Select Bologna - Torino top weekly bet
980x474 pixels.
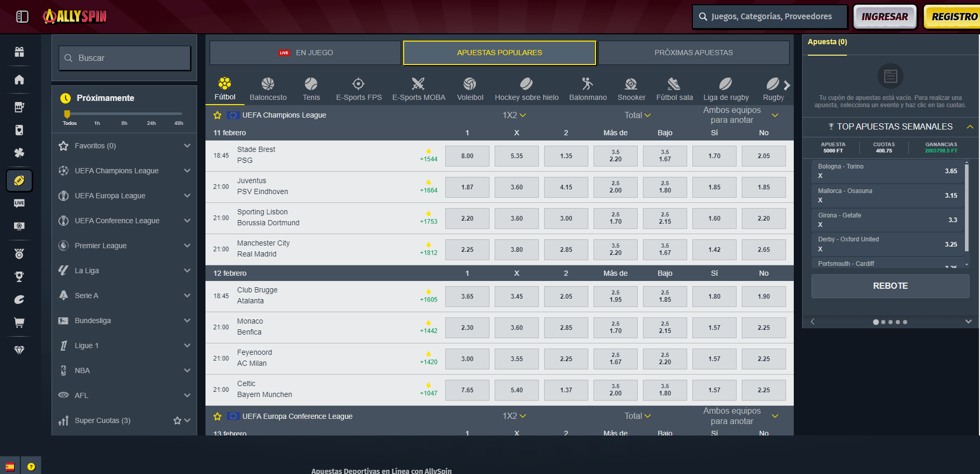tap(887, 171)
